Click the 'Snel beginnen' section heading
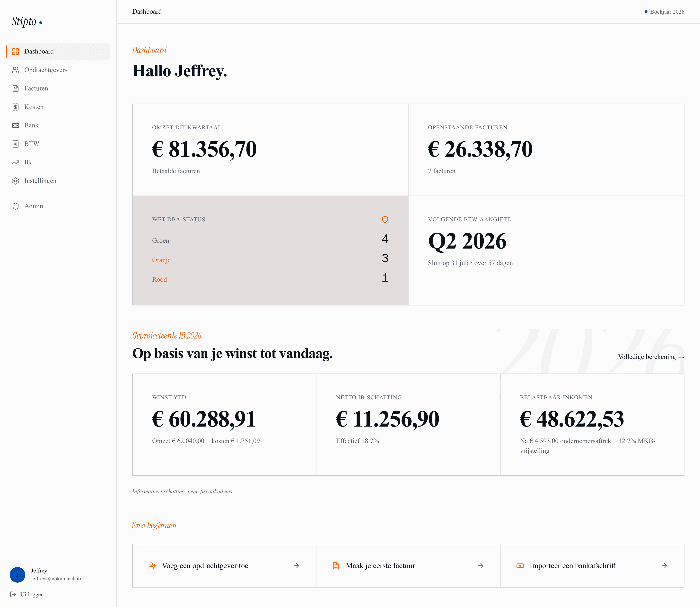 pyautogui.click(x=154, y=525)
